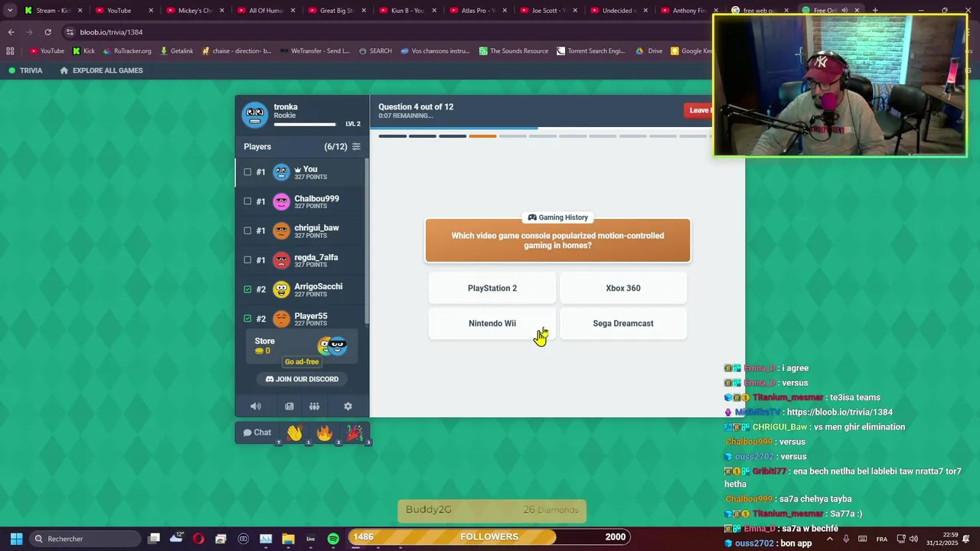Screen dimensions: 980x551
Task: Choose answer Nintendo Wii
Action: [x=492, y=324]
